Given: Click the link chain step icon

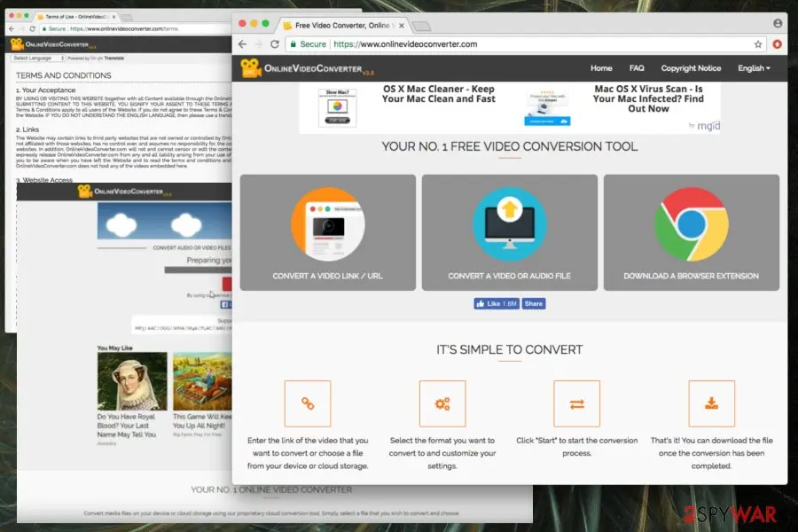Looking at the screenshot, I should [x=308, y=403].
